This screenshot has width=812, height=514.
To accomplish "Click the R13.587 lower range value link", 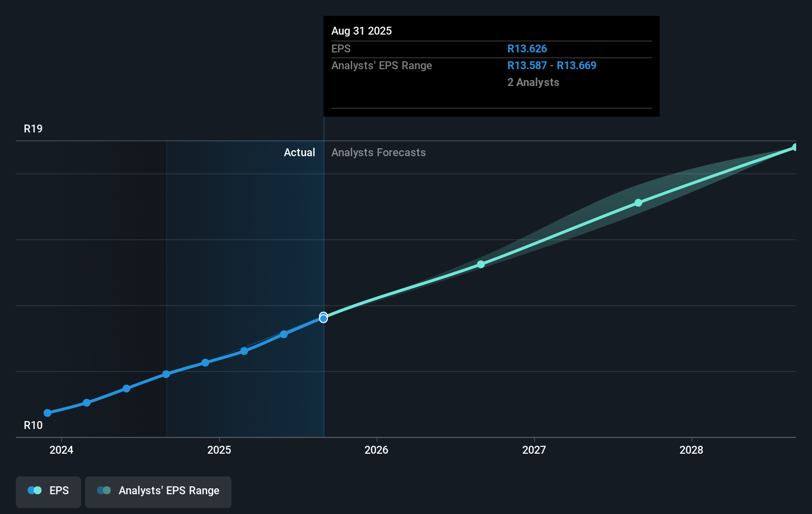I will pos(527,65).
